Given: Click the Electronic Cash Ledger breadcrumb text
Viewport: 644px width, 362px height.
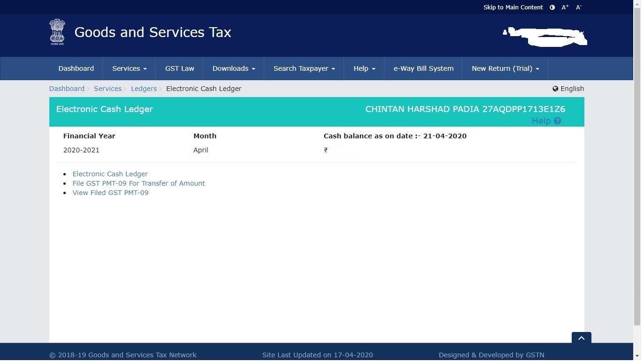Looking at the screenshot, I should tap(204, 89).
